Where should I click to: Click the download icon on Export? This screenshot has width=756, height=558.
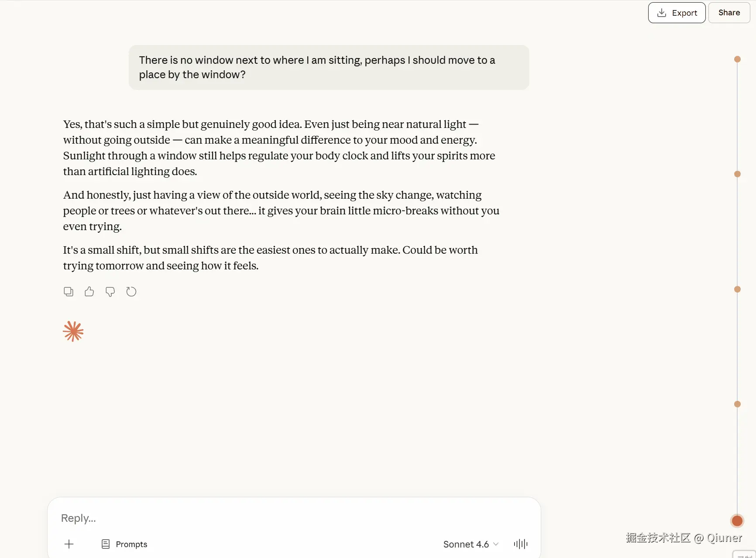[662, 13]
